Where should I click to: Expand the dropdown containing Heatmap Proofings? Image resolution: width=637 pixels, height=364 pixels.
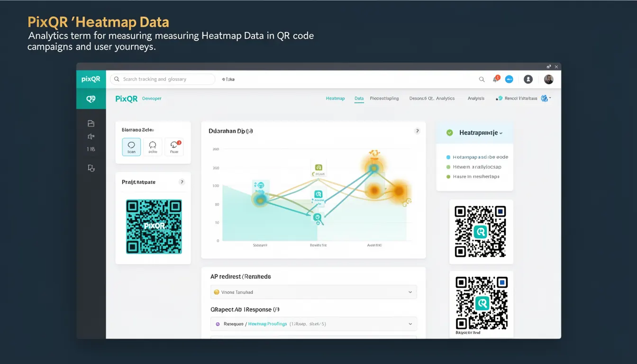point(313,324)
